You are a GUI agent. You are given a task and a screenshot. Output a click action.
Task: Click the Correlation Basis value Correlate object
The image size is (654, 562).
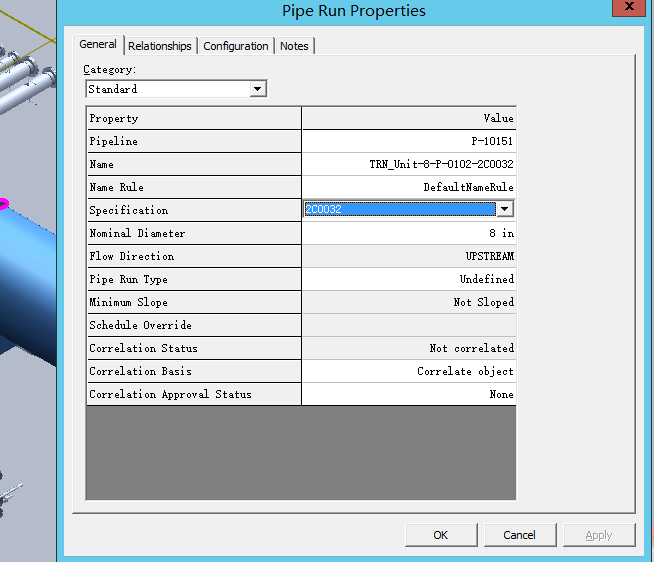(x=409, y=371)
